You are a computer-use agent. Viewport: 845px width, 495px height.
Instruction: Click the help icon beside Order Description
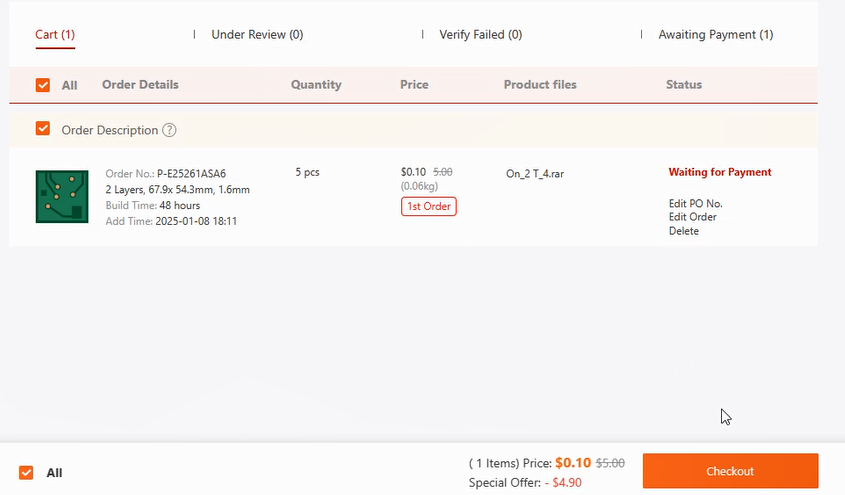click(170, 130)
